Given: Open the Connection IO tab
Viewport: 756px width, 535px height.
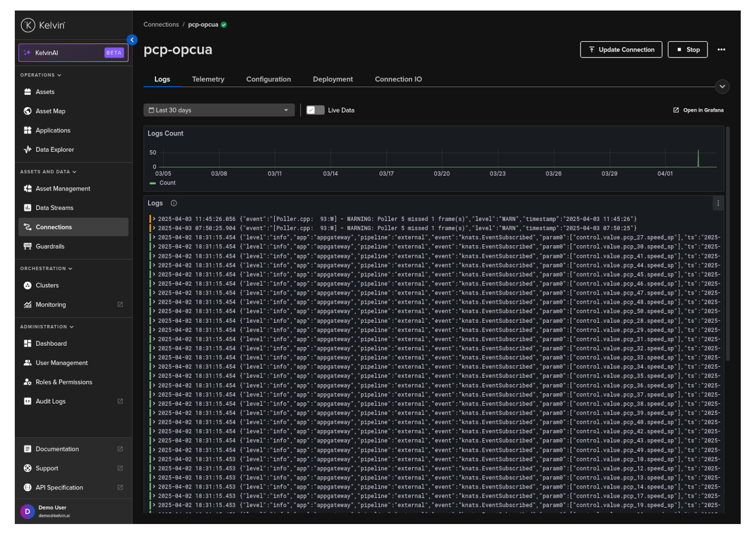Looking at the screenshot, I should 398,79.
